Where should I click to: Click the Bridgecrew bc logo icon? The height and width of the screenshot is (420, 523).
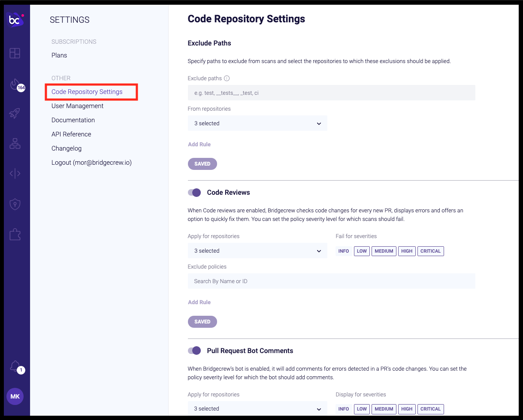[x=16, y=20]
